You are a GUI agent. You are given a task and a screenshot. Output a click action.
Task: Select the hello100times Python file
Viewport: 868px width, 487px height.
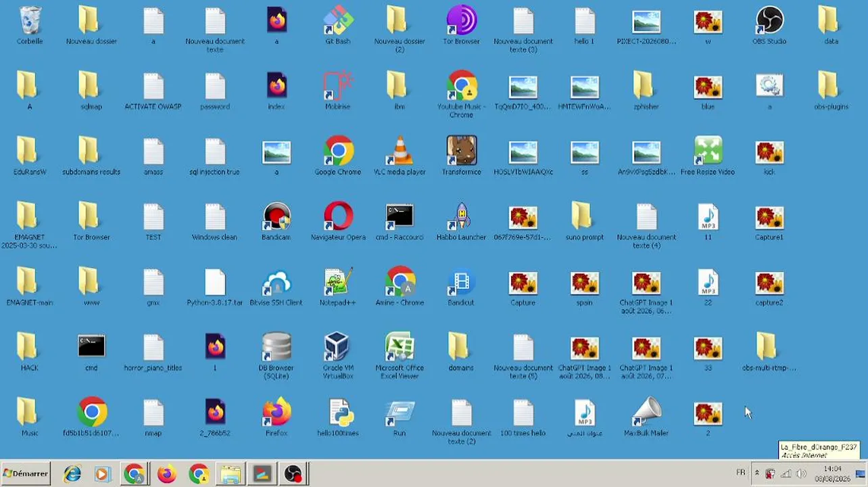pos(338,418)
